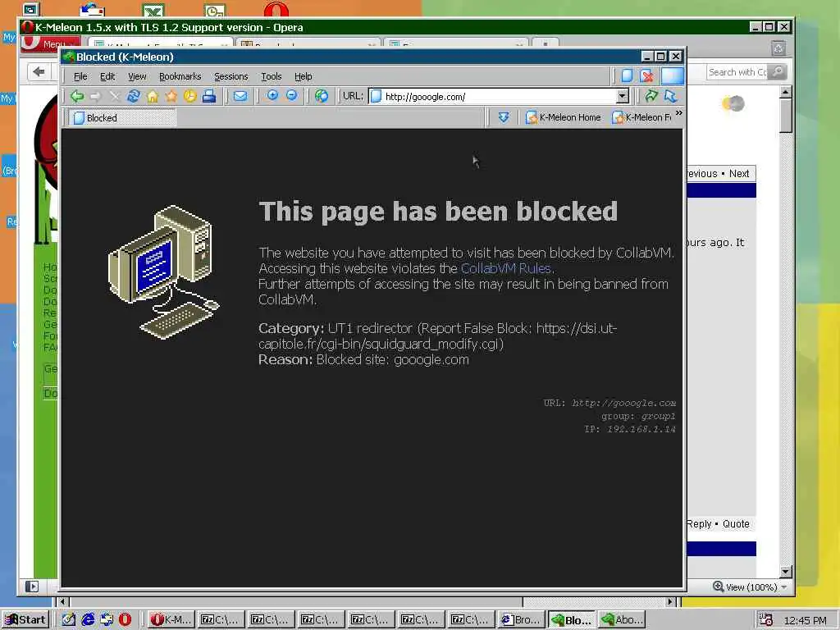Click the green Go arrow beside URL bar
This screenshot has height=630, width=840.
click(651, 96)
